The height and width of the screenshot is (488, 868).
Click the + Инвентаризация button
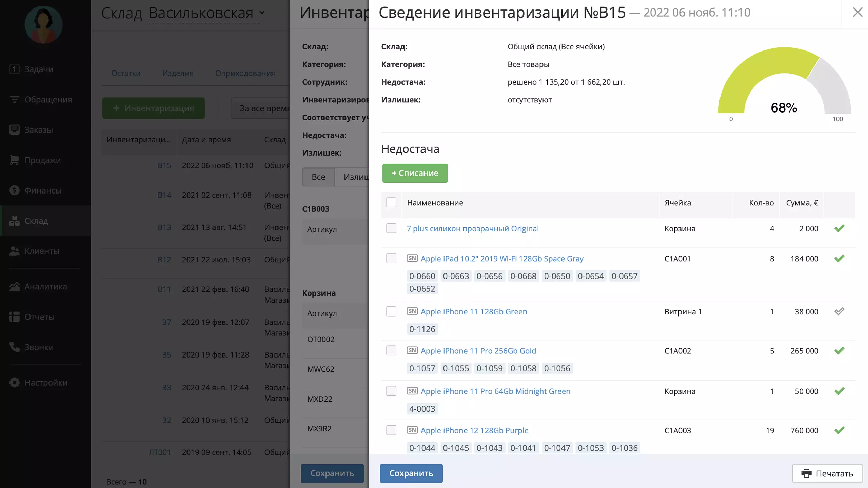tap(154, 108)
